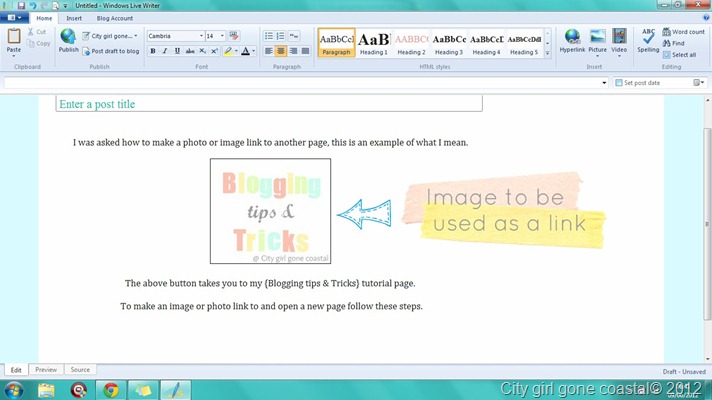Open the Blog Account ribbon tab
712x400 pixels.
(115, 18)
